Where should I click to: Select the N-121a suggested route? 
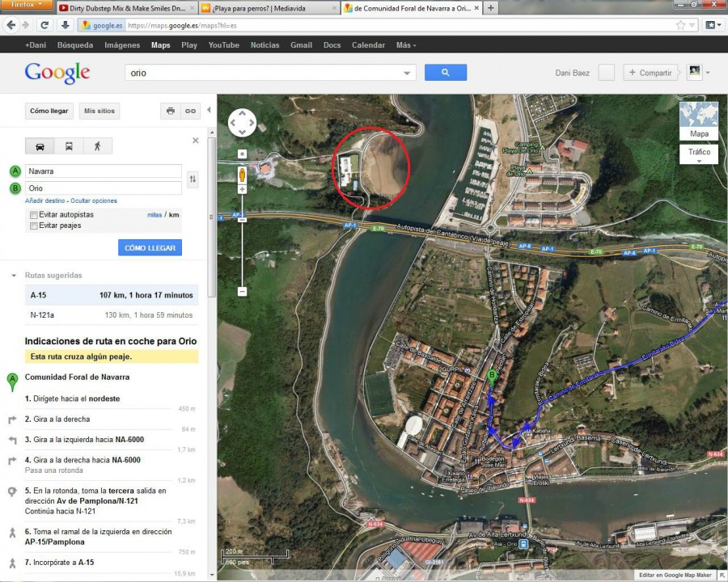tap(112, 315)
